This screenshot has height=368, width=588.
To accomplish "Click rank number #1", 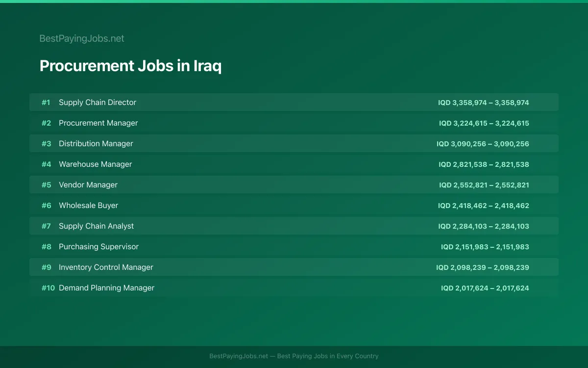I will (46, 103).
